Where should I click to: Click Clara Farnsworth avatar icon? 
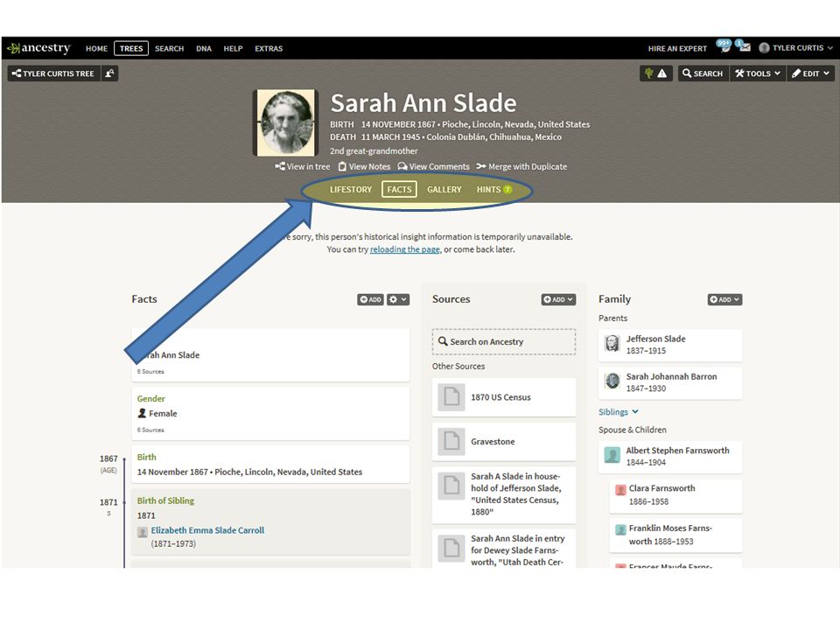[621, 490]
